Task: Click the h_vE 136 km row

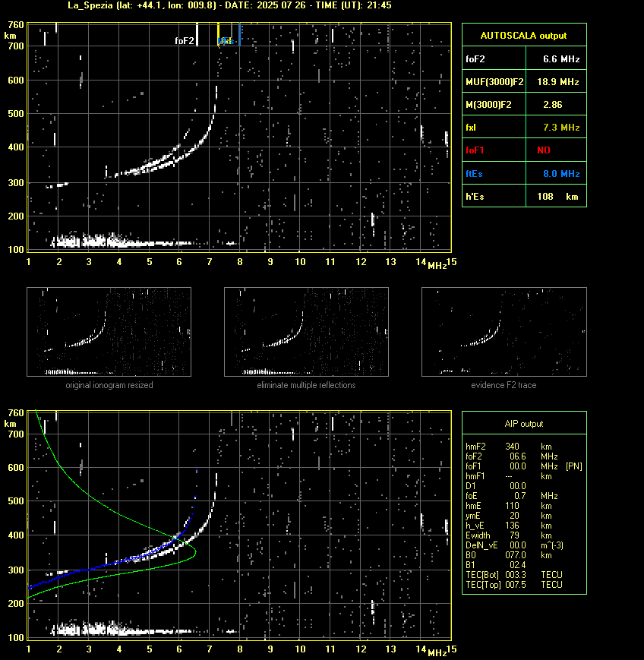Action: 509,526
